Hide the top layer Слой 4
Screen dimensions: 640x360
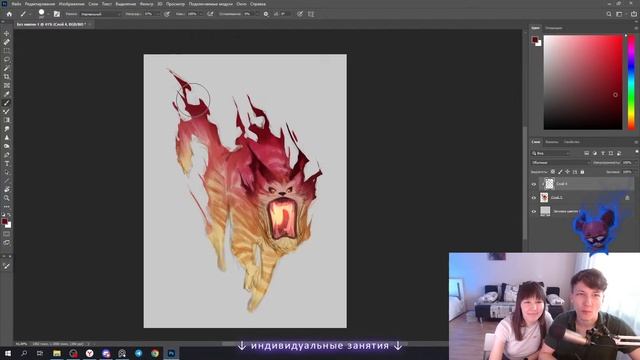[x=533, y=184]
